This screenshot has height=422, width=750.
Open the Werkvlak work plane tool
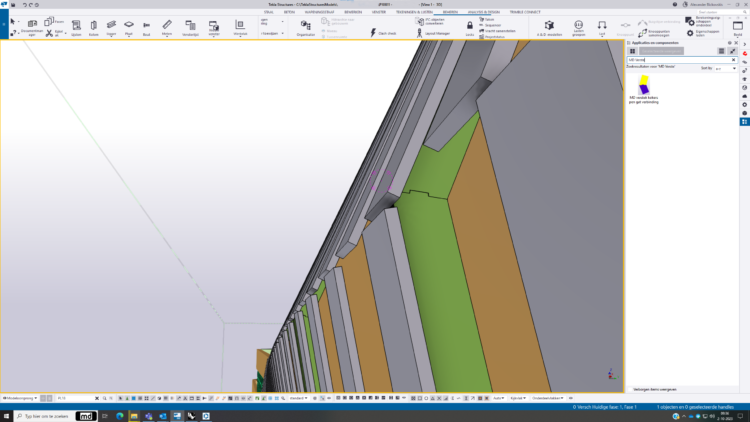[x=240, y=28]
